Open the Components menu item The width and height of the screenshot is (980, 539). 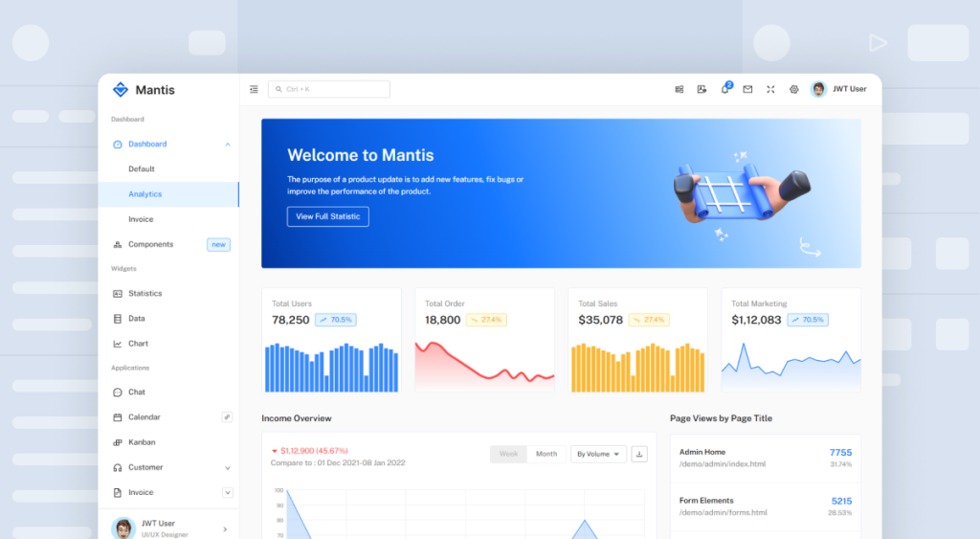click(168, 244)
